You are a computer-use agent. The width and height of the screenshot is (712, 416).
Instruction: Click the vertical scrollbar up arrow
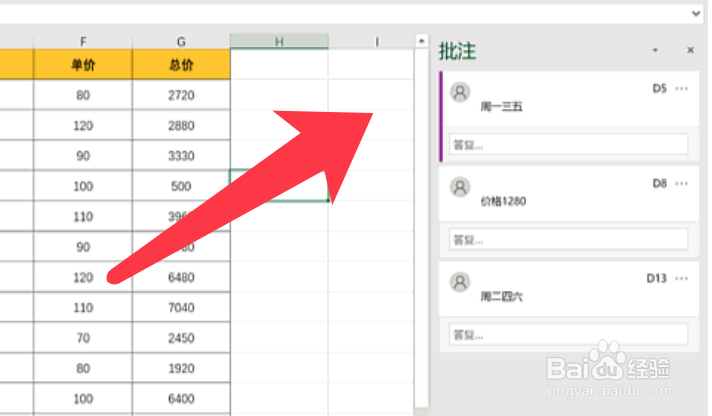click(x=421, y=41)
